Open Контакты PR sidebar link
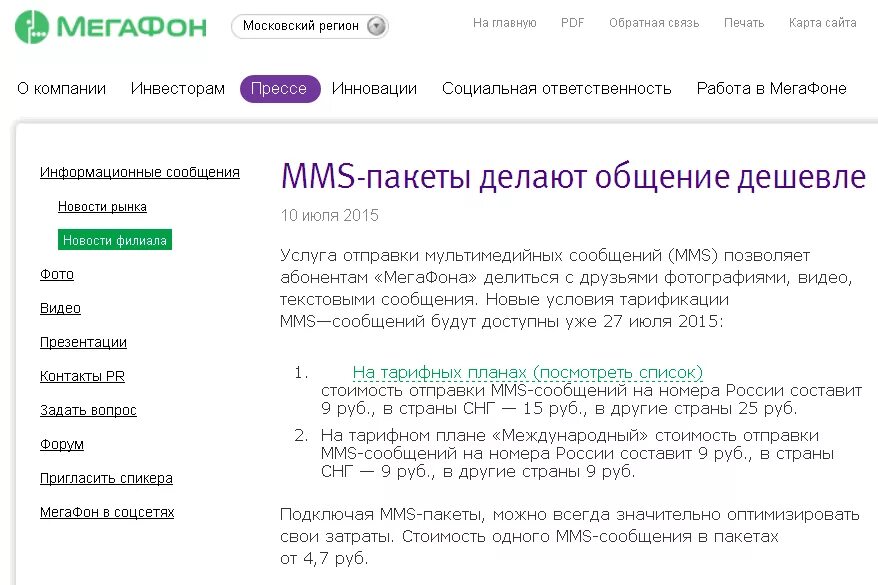878x585 pixels. pos(82,376)
